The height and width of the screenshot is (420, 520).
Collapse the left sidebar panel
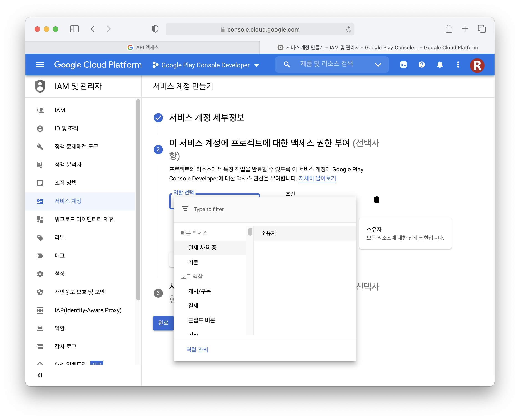40,375
